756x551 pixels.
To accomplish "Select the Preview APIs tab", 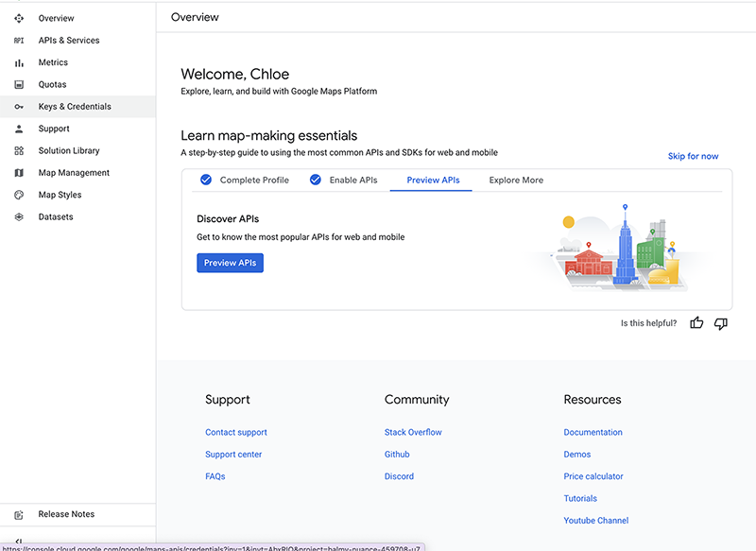I will coord(433,180).
